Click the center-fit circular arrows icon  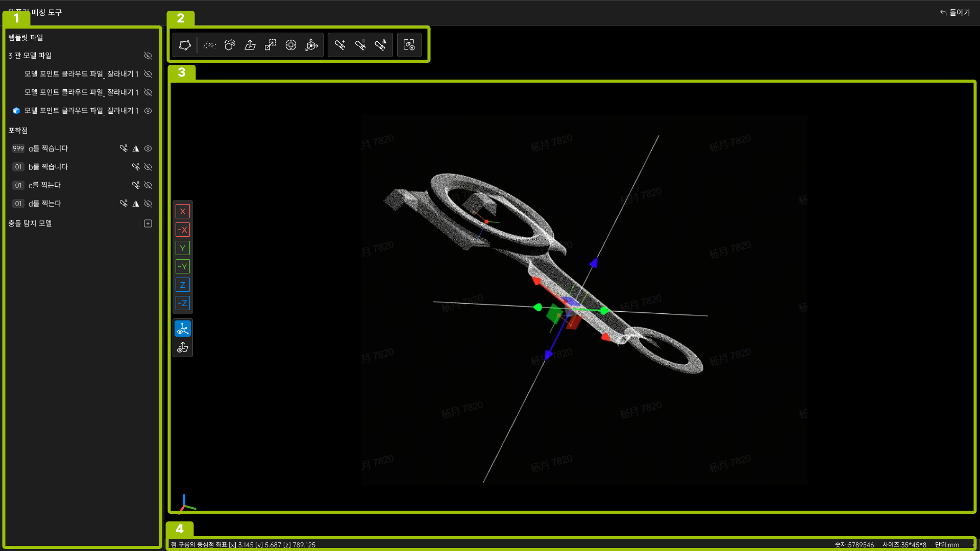tap(291, 45)
